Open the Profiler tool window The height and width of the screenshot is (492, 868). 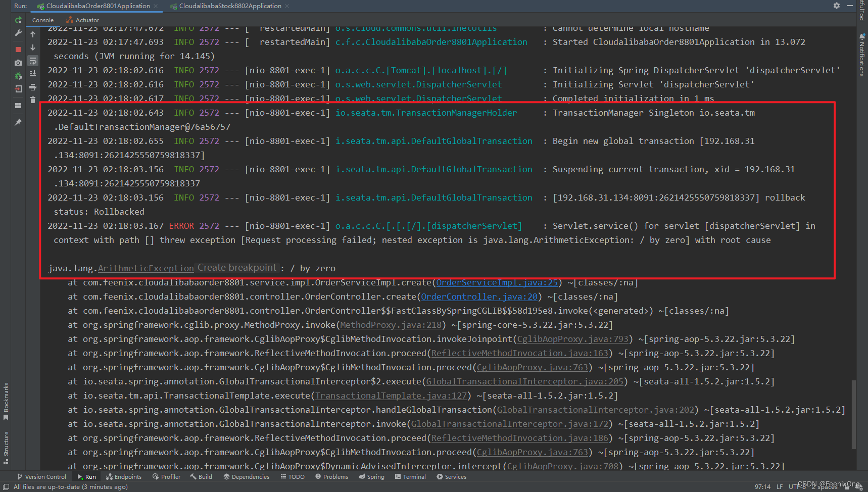click(x=166, y=477)
